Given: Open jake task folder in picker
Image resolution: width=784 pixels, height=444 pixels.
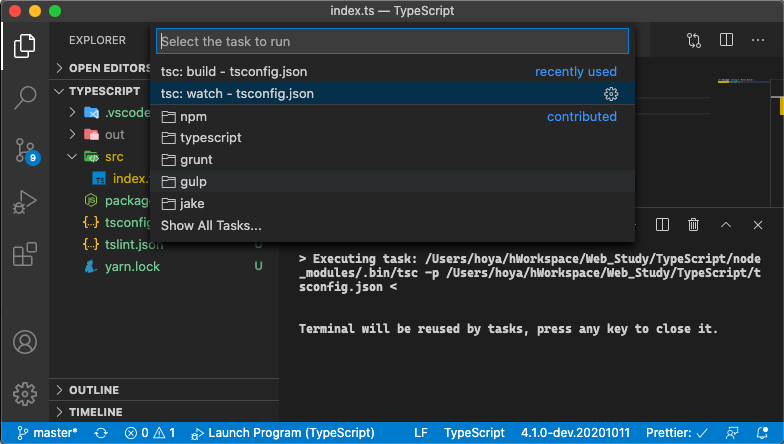Looking at the screenshot, I should click(392, 204).
